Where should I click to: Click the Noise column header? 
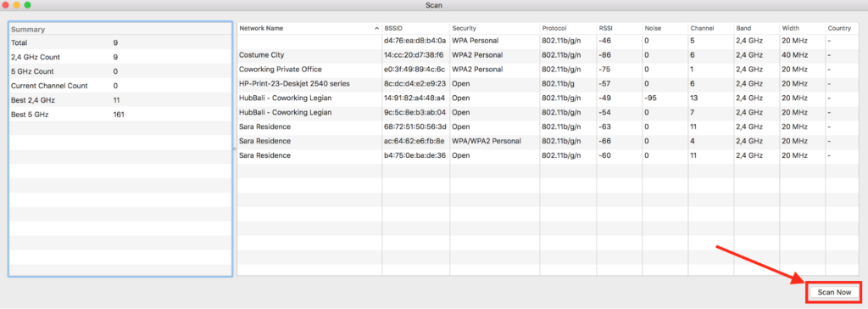tap(665, 28)
